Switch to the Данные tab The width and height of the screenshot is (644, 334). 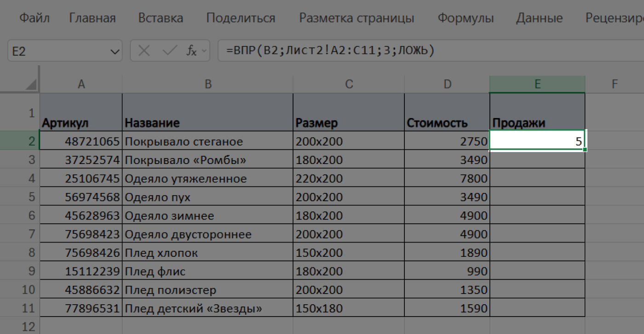tap(539, 18)
